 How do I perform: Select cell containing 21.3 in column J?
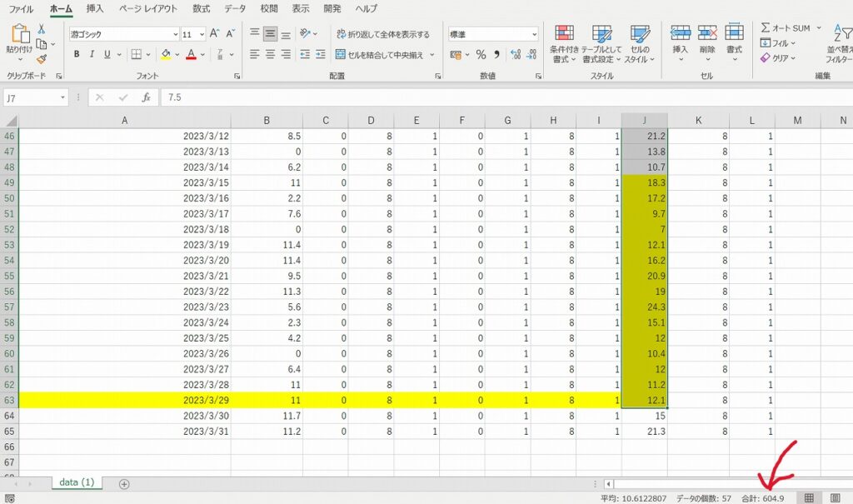point(644,431)
